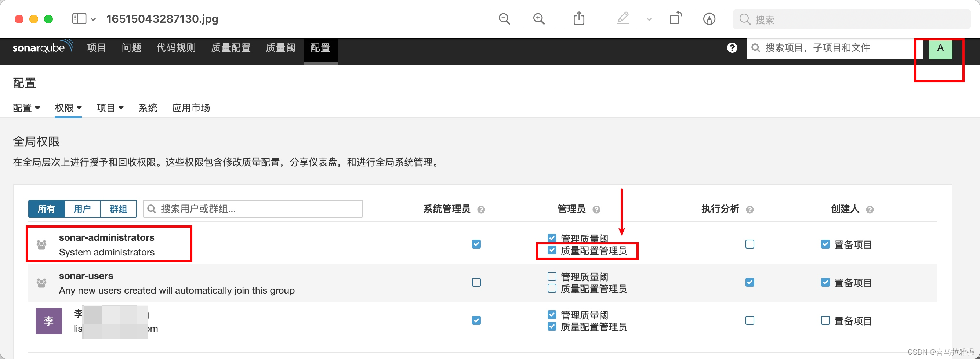Viewport: 980px width, 359px height.
Task: Toggle 管理质量阈 for sonar-users
Action: click(x=552, y=276)
